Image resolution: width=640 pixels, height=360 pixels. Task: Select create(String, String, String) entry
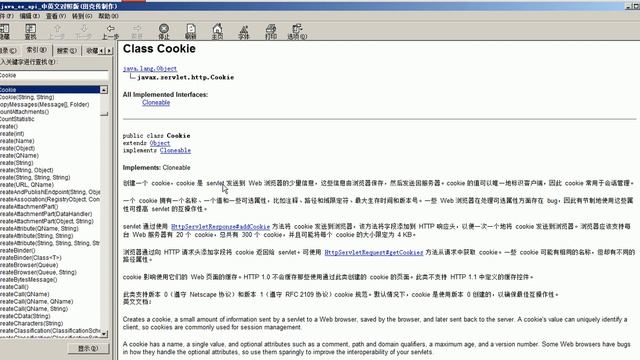tap(35, 178)
